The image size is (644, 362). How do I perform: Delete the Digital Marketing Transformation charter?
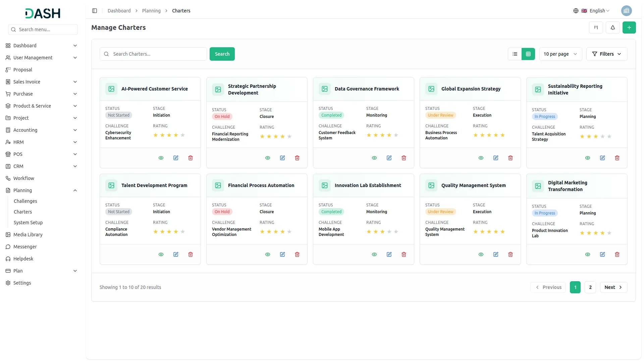(x=617, y=254)
